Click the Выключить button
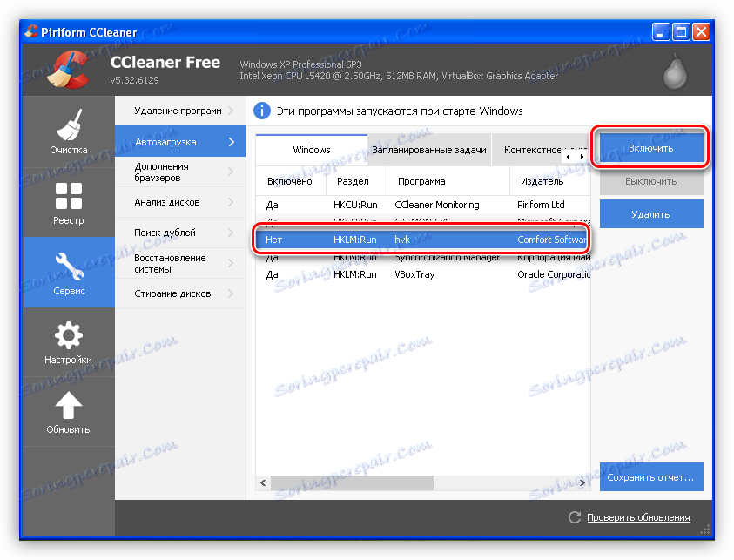This screenshot has height=560, width=734. [x=651, y=181]
